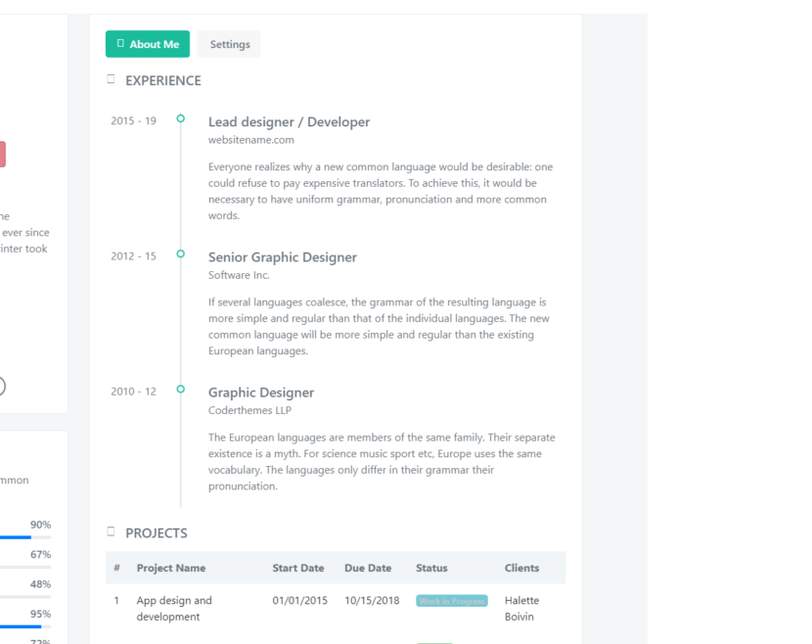
Task: Click the Coderthemes LLP company name
Action: click(249, 410)
